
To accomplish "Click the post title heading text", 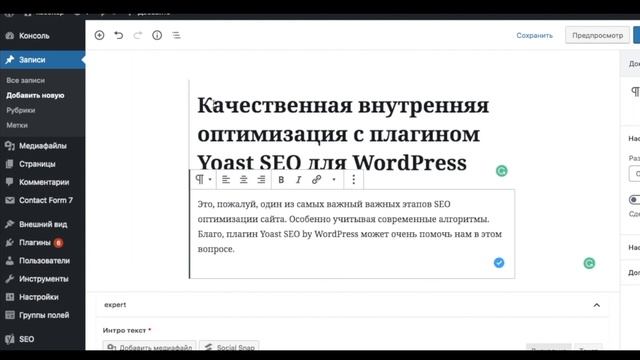I will coord(343,133).
